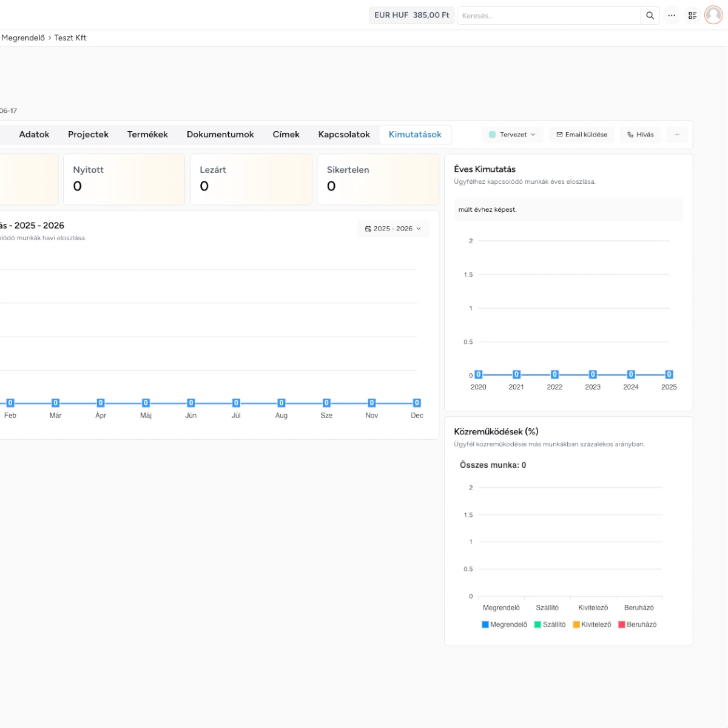
Task: Toggle the Beruházó legend entry
Action: (x=638, y=624)
